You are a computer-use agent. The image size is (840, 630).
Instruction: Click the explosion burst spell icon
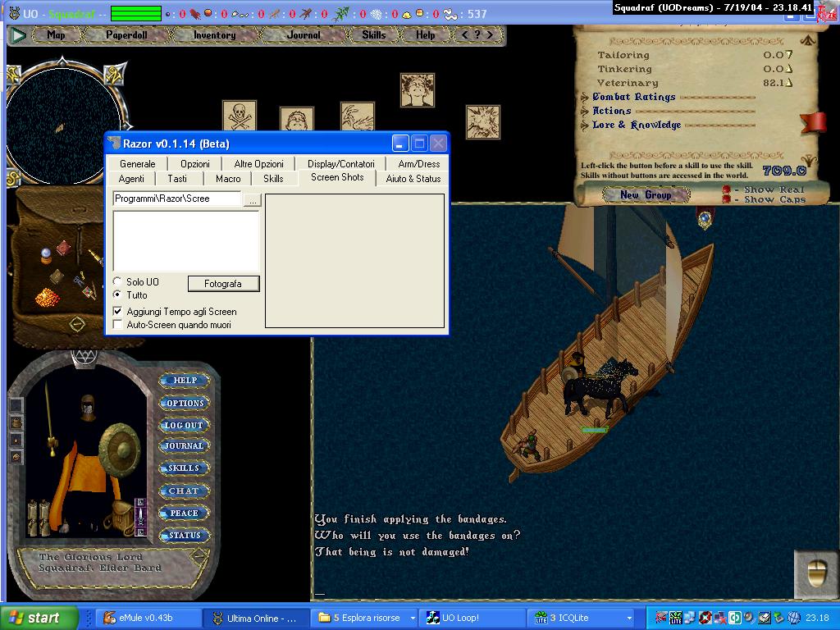(x=482, y=122)
